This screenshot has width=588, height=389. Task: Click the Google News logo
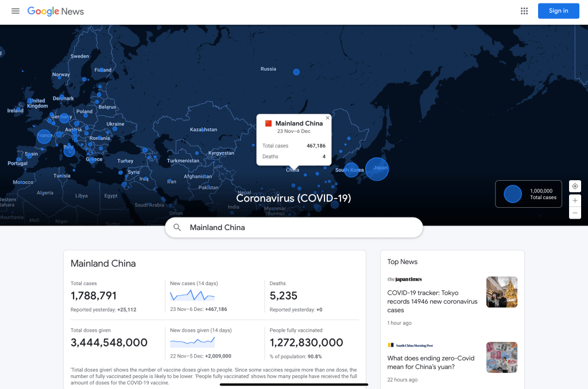(56, 11)
